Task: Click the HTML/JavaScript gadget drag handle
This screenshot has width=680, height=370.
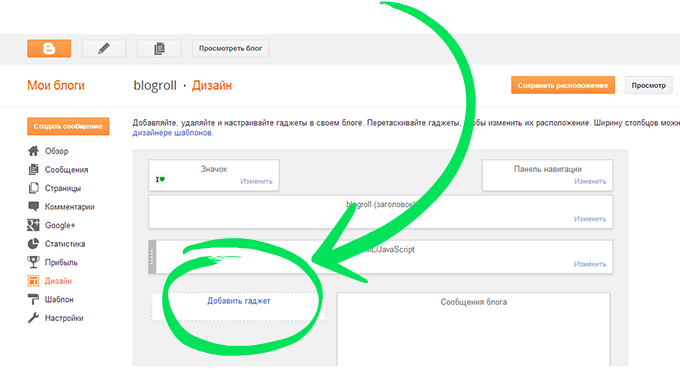Action: point(152,257)
